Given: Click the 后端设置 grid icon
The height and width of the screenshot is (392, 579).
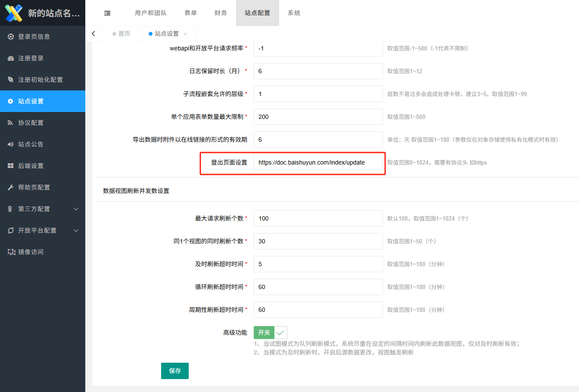Looking at the screenshot, I should 11,166.
